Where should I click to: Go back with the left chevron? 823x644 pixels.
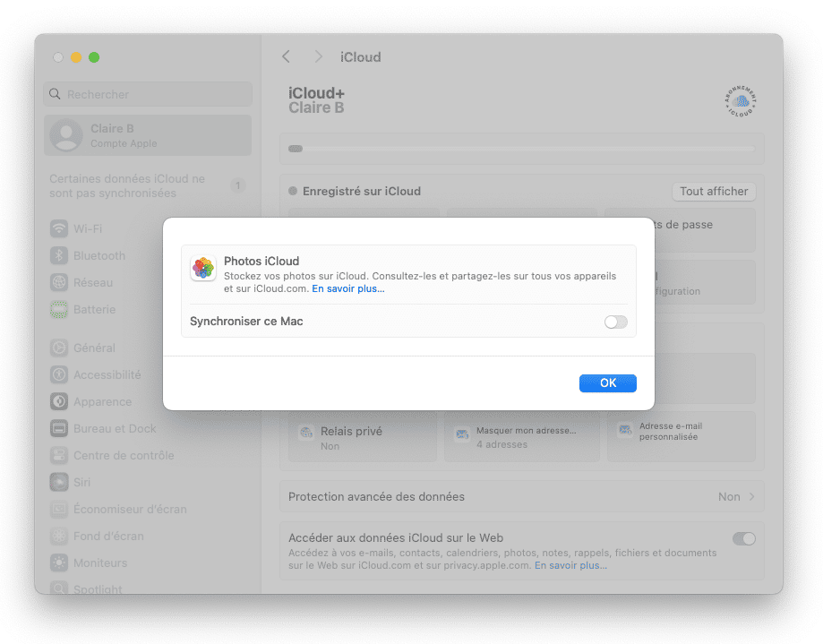[x=286, y=56]
